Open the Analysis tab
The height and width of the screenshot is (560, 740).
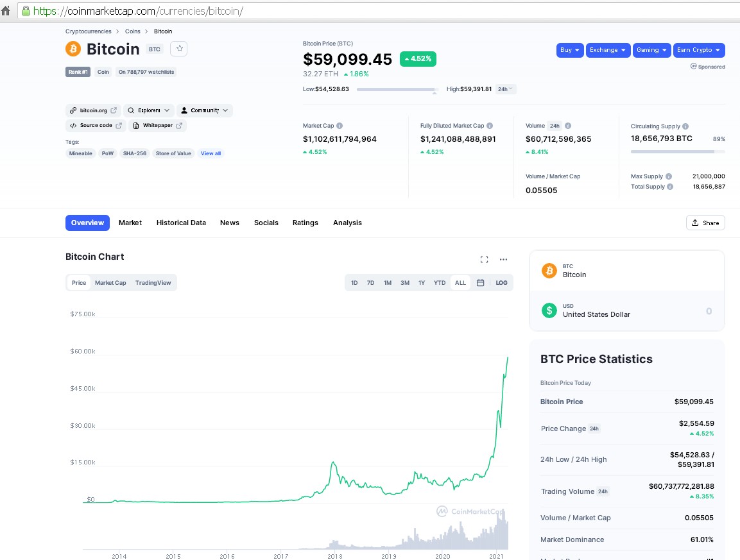pos(347,223)
